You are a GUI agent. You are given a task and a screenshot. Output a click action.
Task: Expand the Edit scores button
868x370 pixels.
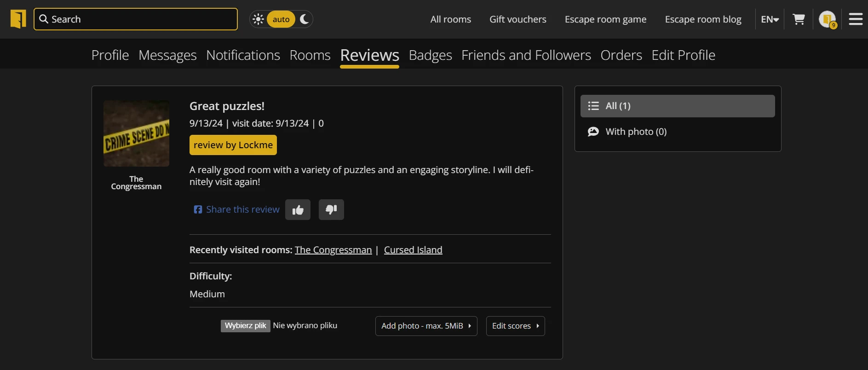(515, 326)
